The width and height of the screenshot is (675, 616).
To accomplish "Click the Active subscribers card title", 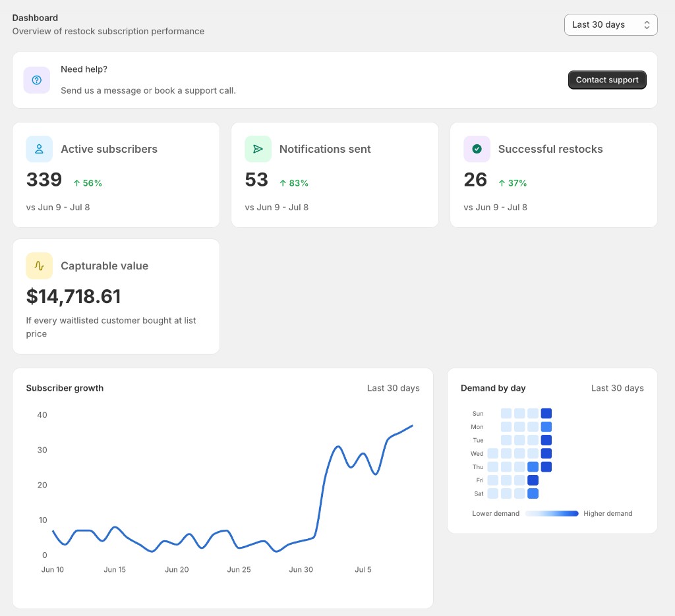I will pos(109,150).
